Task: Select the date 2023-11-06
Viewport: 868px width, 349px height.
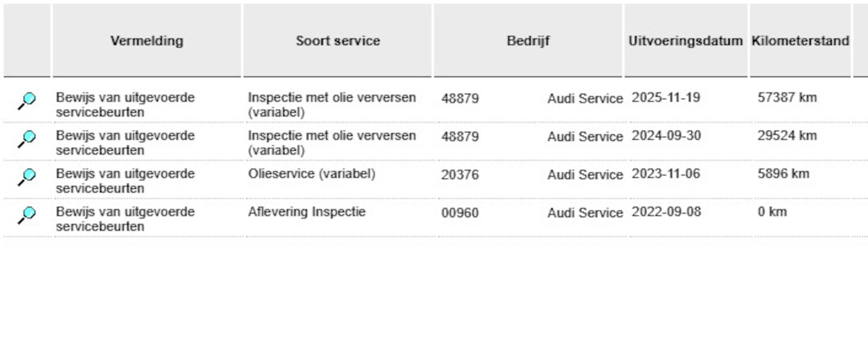Action: tap(666, 174)
